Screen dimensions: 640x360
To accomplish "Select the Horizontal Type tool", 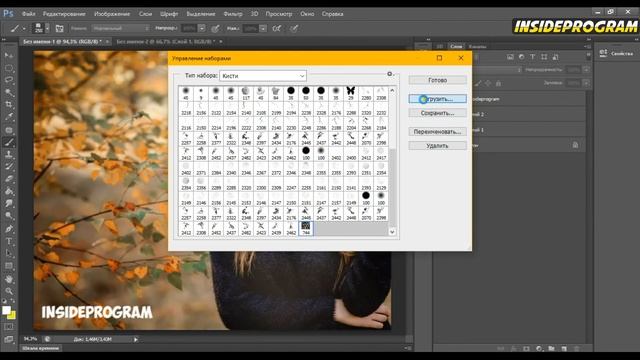I will (x=9, y=241).
